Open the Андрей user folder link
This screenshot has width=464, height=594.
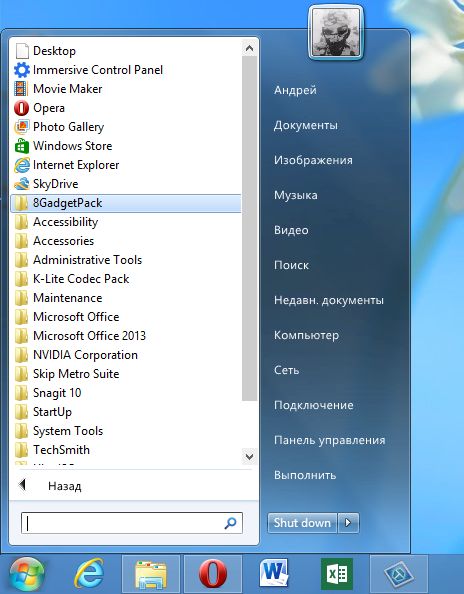click(x=295, y=90)
